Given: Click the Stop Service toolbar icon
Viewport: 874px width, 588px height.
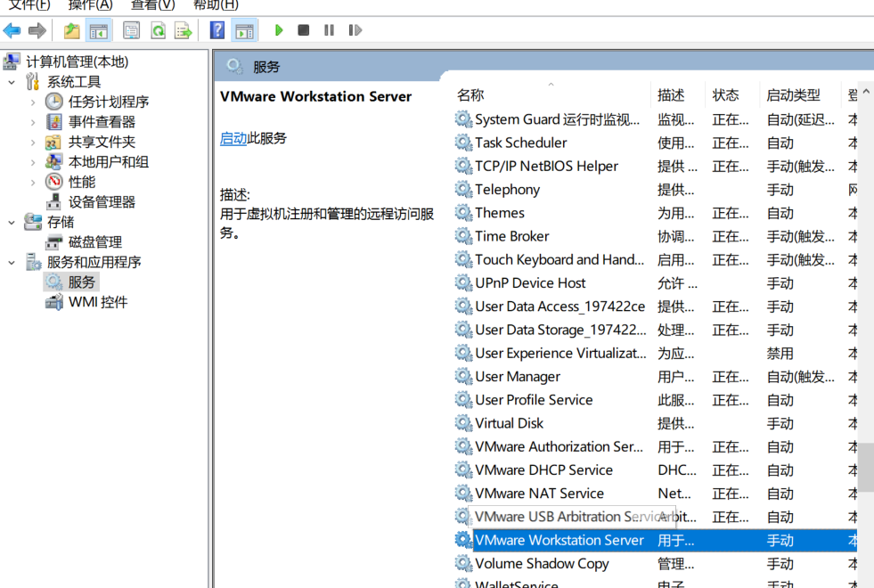Looking at the screenshot, I should [x=303, y=29].
